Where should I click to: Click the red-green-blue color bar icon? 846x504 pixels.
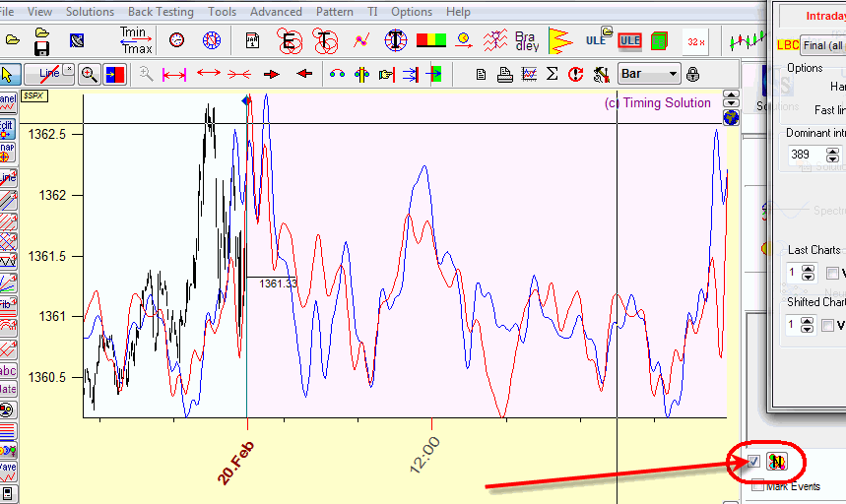[430, 40]
